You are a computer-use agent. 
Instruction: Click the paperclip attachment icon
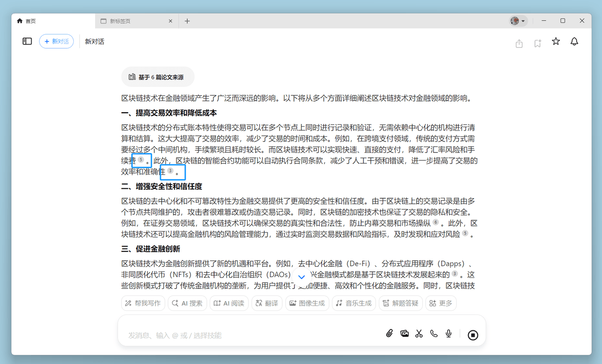point(389,333)
